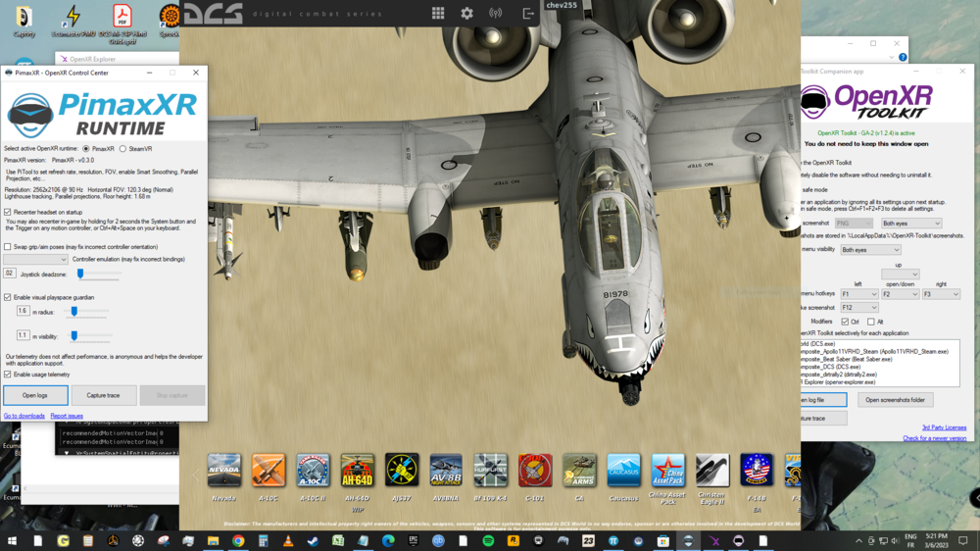Open Controller emulation dropdown
The width and height of the screenshot is (980, 551).
(35, 259)
